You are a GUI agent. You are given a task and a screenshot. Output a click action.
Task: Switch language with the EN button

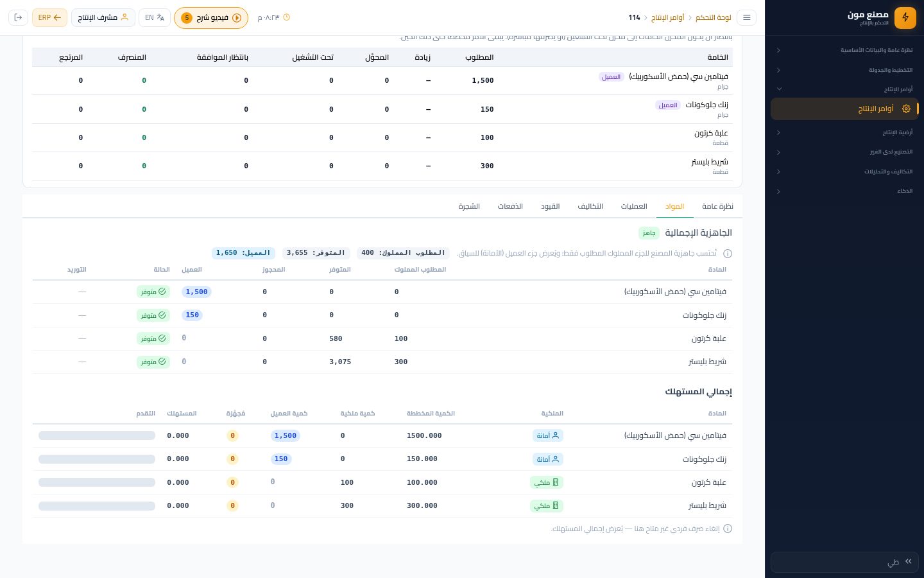coord(155,17)
